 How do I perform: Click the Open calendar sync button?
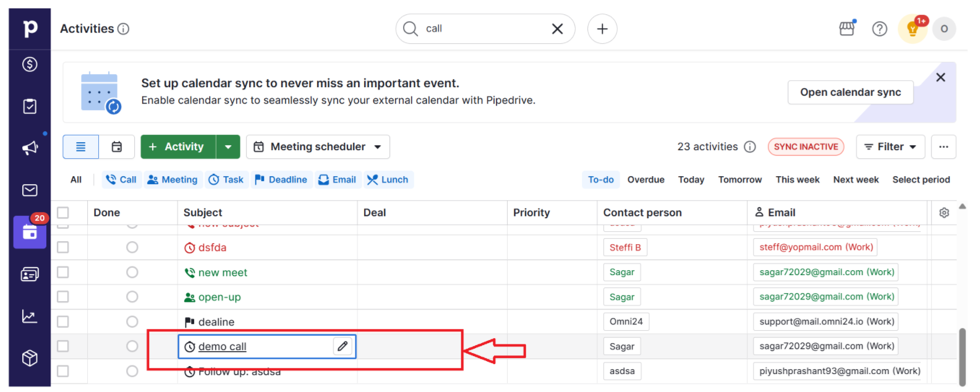click(x=850, y=92)
